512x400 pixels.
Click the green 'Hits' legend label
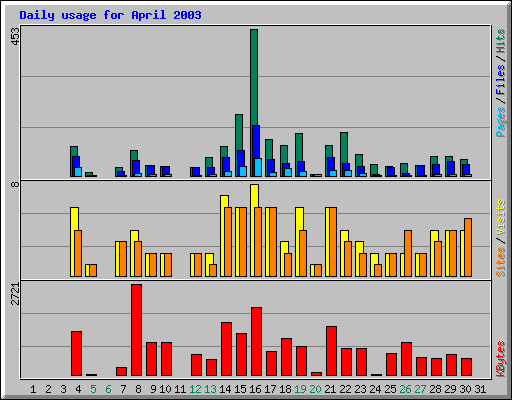coord(500,41)
